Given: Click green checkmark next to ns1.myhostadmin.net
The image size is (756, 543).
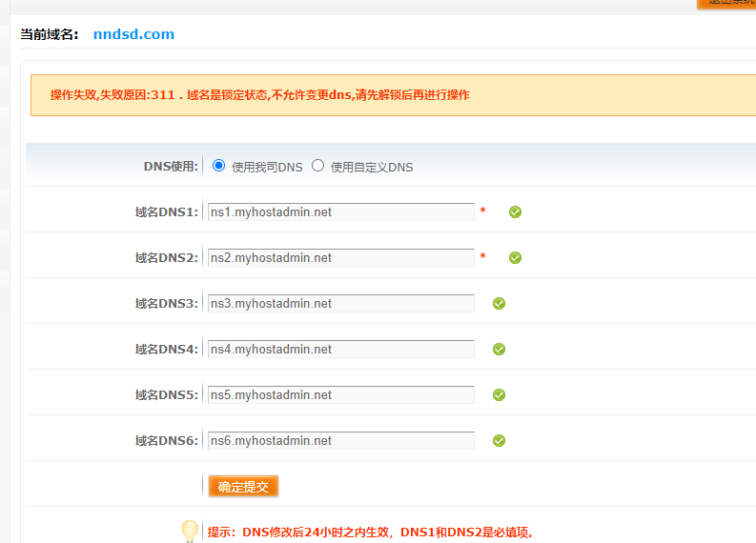Looking at the screenshot, I should (x=515, y=211).
